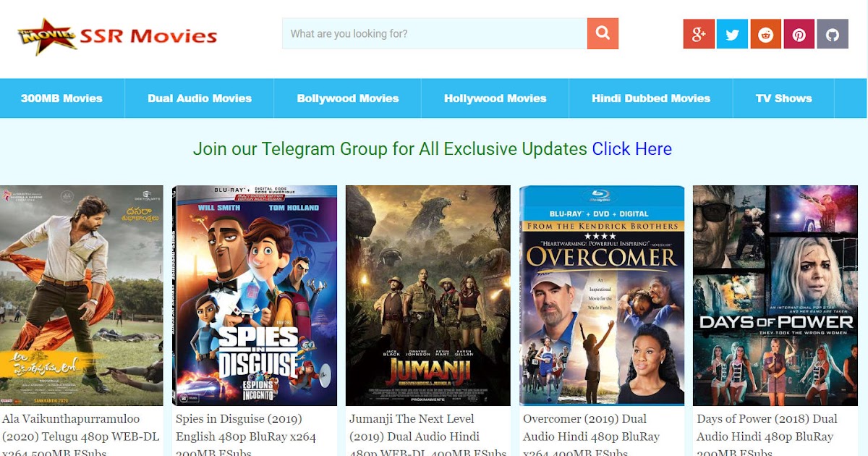Open the Overcomer Blu-ray poster
This screenshot has height=456, width=868.
(x=602, y=295)
